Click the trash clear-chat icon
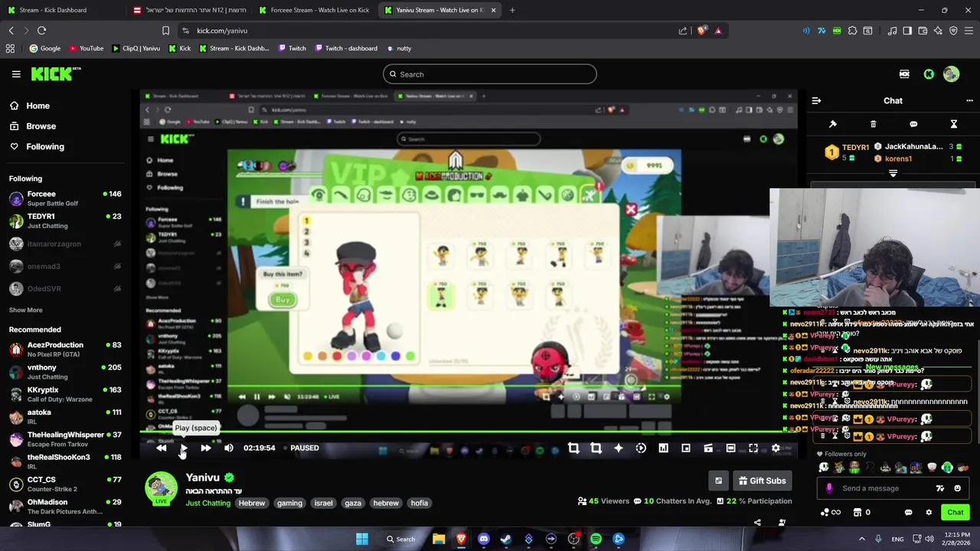This screenshot has height=551, width=980. coord(873,124)
